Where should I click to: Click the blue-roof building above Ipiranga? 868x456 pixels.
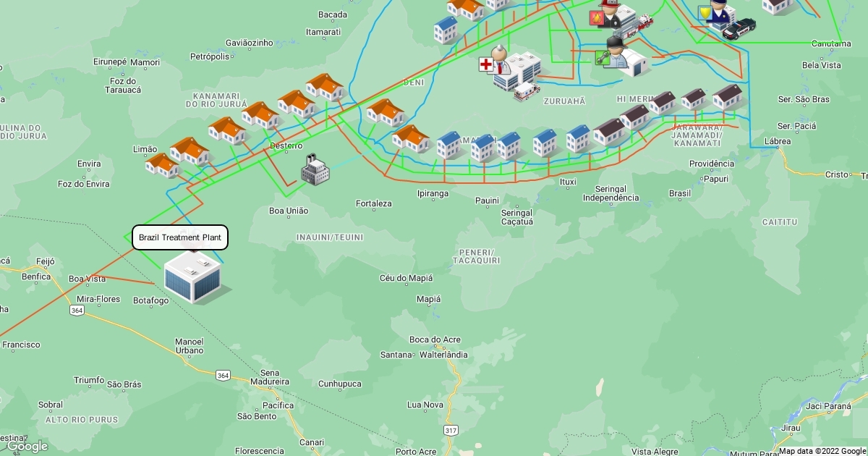click(448, 145)
